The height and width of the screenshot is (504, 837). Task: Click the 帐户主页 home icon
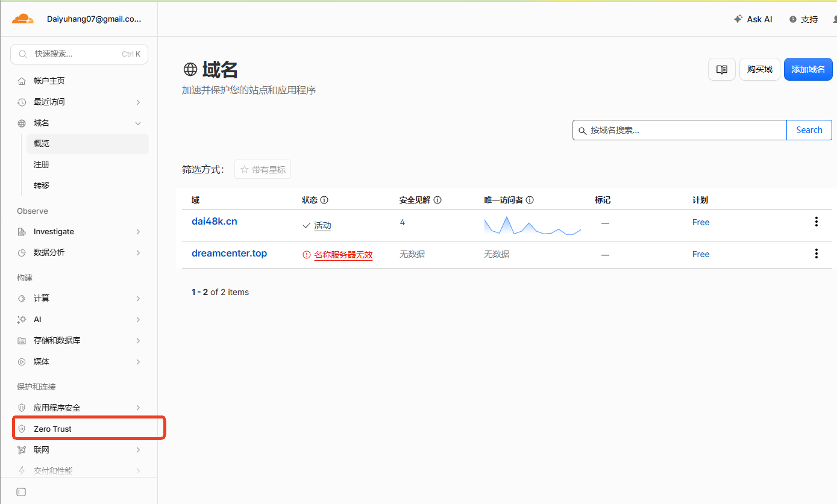point(22,81)
